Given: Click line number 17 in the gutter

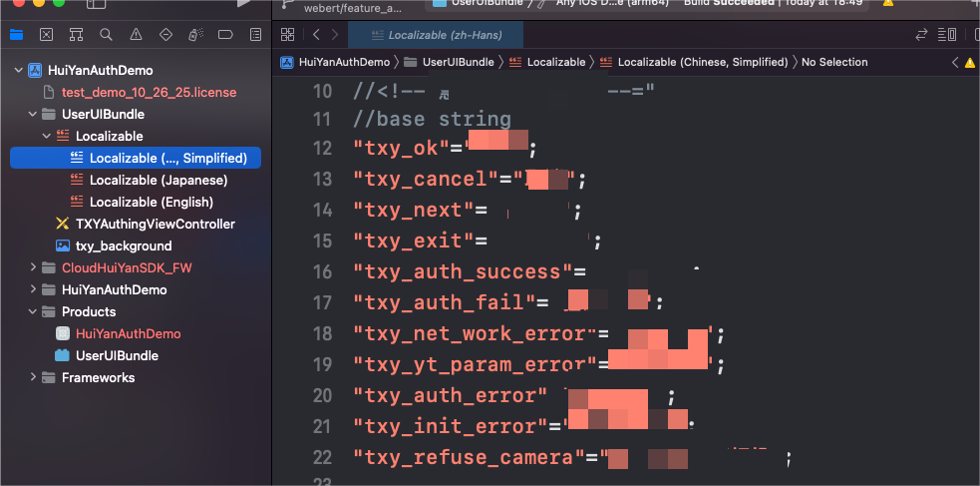Looking at the screenshot, I should 322,302.
